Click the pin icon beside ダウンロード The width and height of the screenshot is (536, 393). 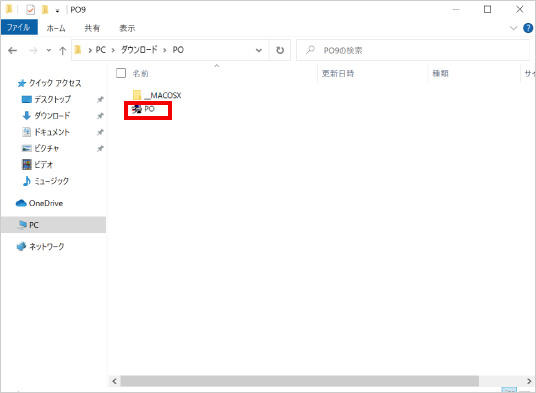pyautogui.click(x=100, y=116)
